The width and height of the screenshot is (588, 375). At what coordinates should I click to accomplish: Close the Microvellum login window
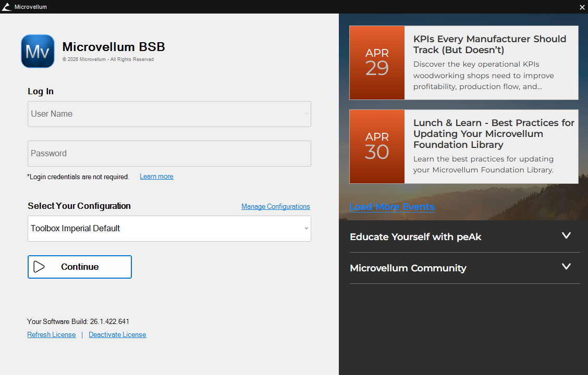tap(582, 7)
